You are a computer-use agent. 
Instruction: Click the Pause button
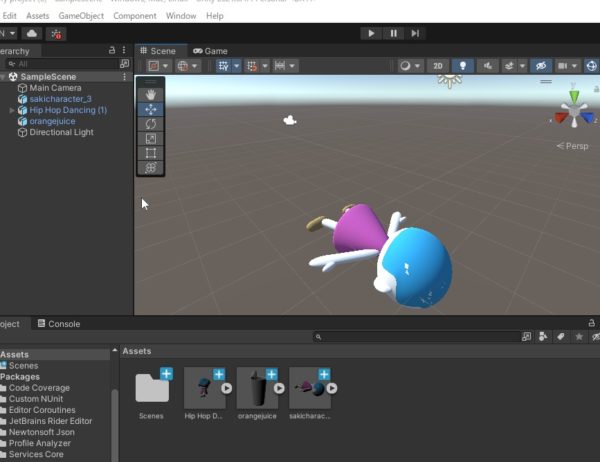tap(393, 33)
